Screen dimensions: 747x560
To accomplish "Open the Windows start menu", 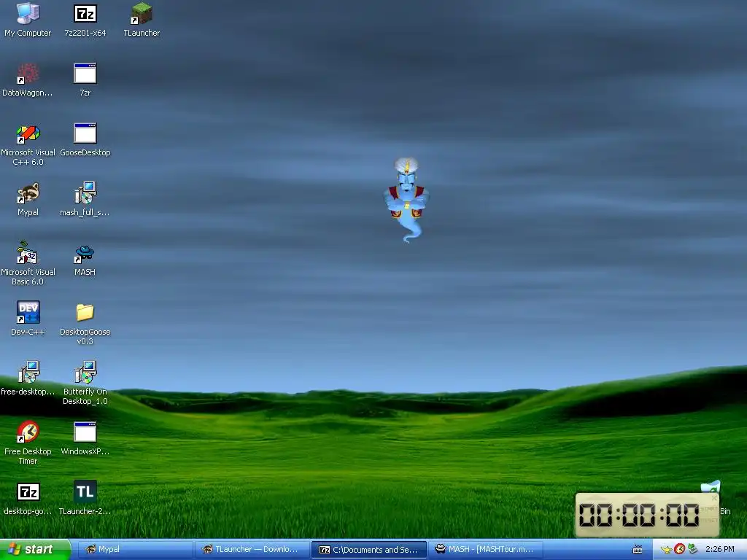I will [35, 550].
